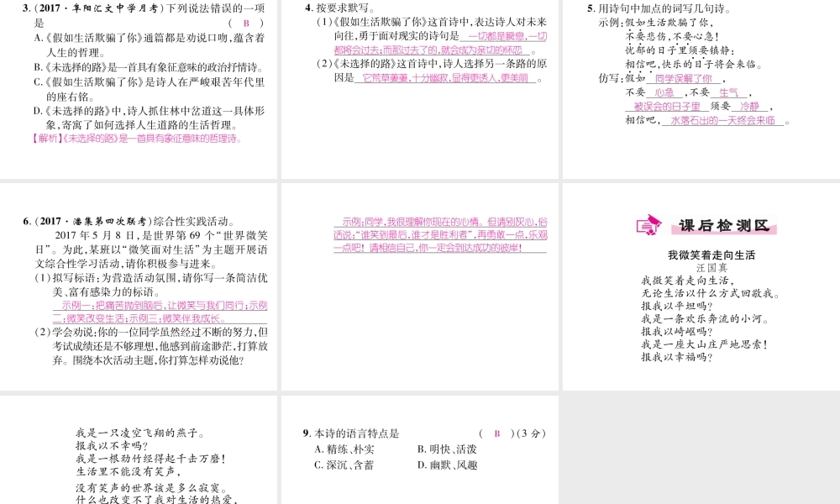The image size is (840, 504).
Task: Open the 课后检测区 slide thumbnail
Action: tap(701, 287)
